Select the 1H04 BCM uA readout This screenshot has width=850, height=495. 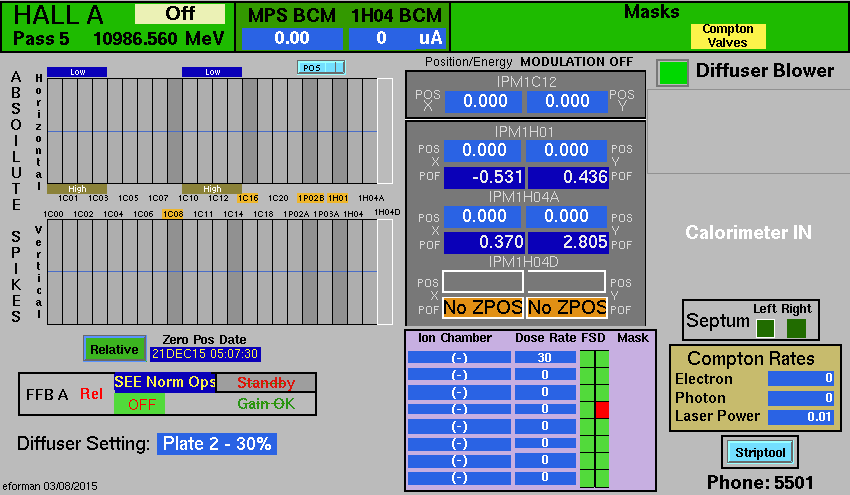397,38
